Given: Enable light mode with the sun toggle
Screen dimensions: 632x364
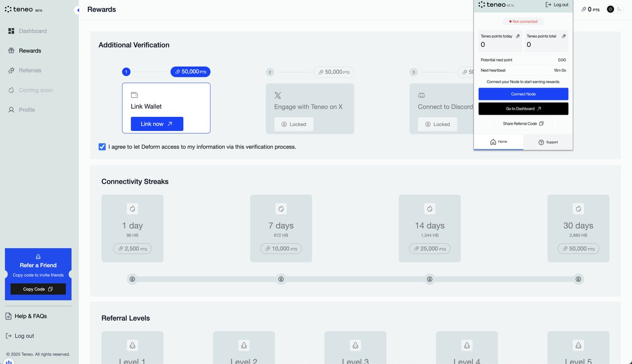Looking at the screenshot, I should point(610,9).
